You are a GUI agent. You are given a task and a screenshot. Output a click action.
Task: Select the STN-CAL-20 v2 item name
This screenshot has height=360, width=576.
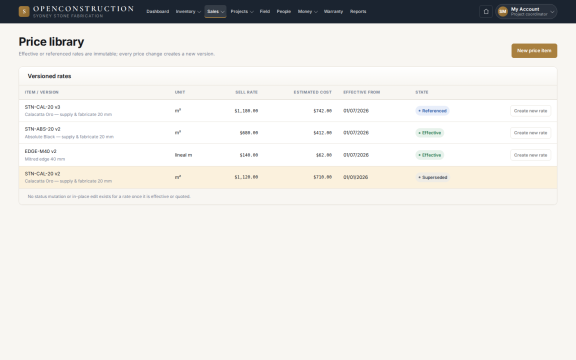pos(42,174)
